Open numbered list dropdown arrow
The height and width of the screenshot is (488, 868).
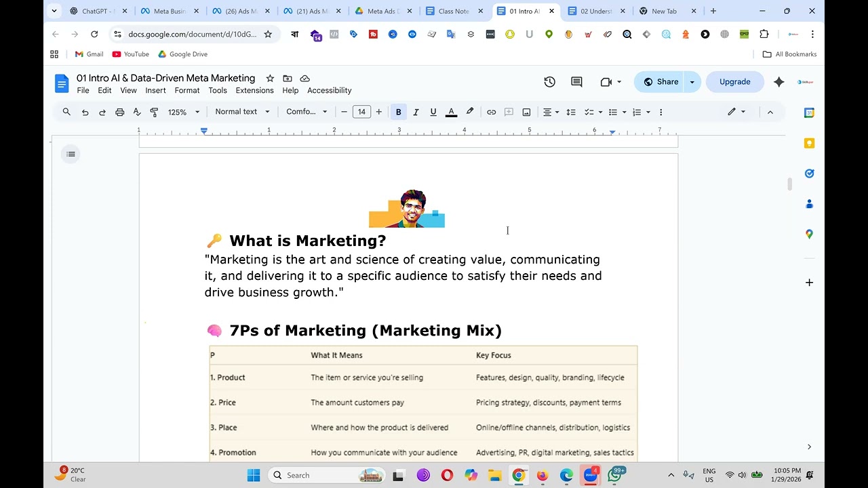click(x=648, y=112)
